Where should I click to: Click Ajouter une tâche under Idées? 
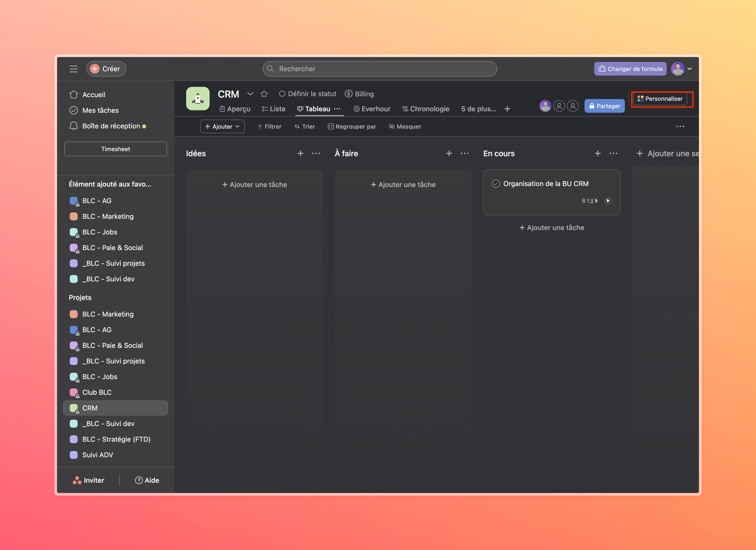255,185
